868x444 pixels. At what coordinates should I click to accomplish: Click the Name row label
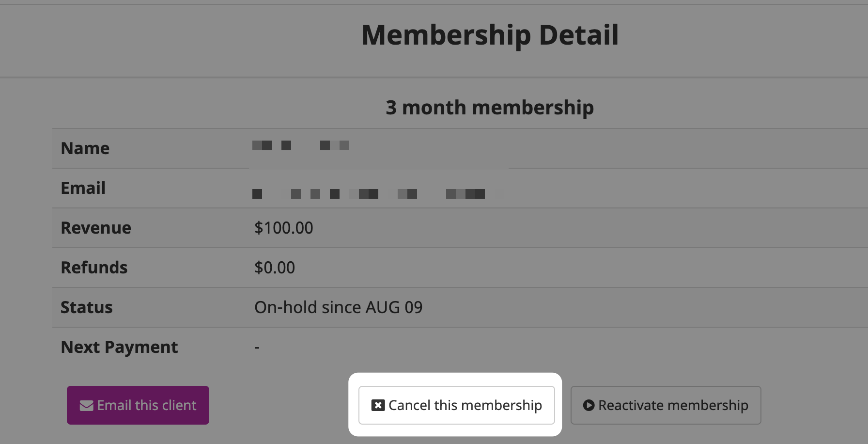(x=85, y=148)
